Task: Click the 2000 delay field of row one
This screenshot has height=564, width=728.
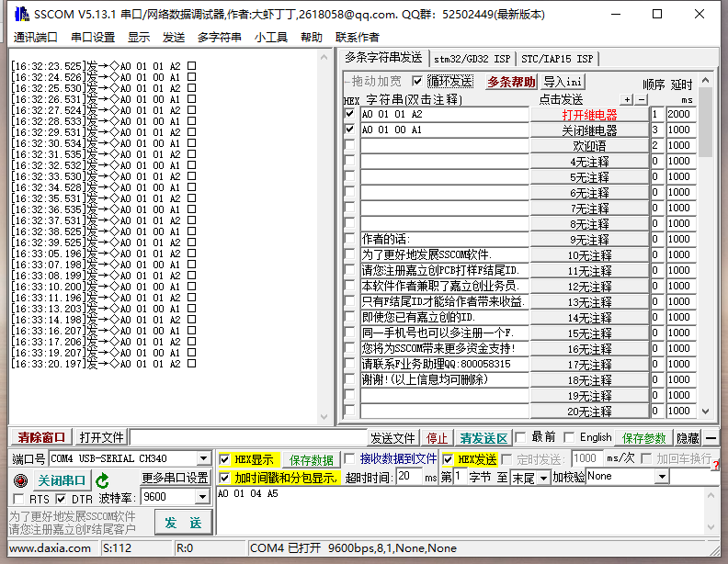Action: (x=681, y=114)
